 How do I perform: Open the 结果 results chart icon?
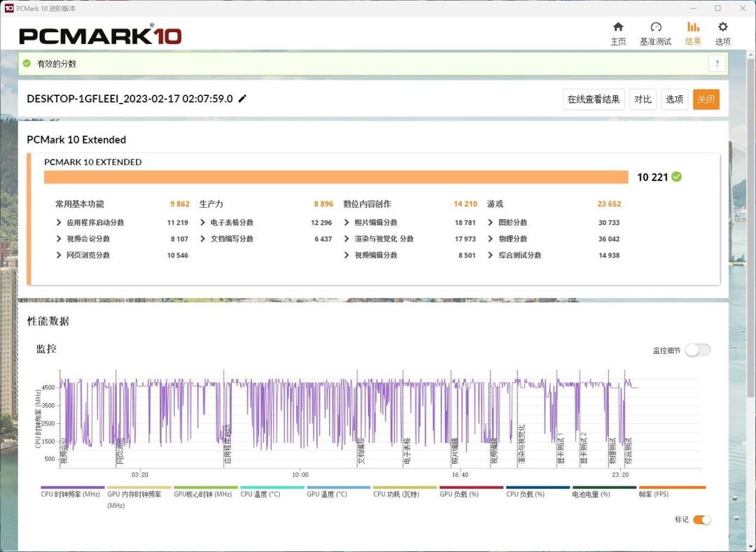click(693, 27)
